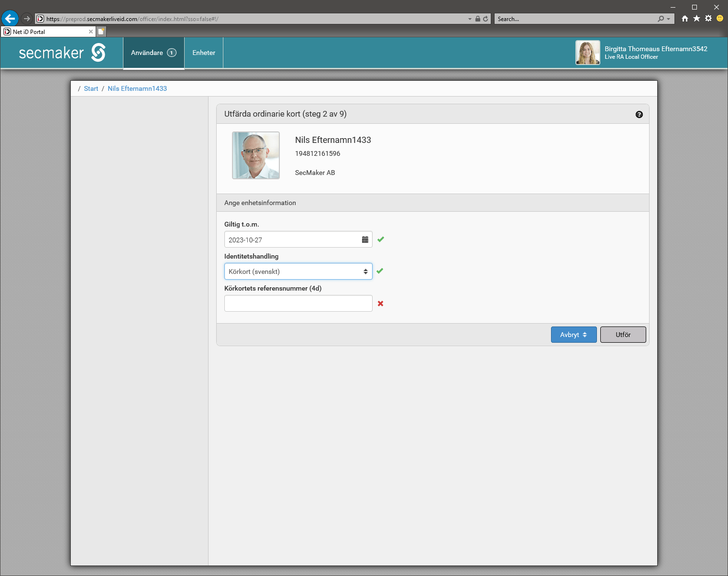Open the Identitetshandling dropdown
The image size is (728, 576).
(298, 272)
